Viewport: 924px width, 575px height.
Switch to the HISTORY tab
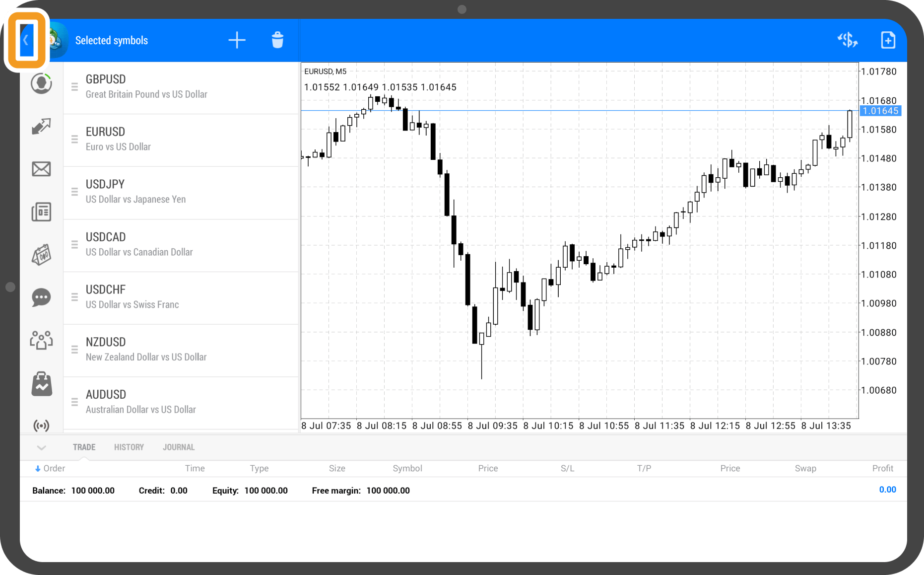pyautogui.click(x=129, y=447)
